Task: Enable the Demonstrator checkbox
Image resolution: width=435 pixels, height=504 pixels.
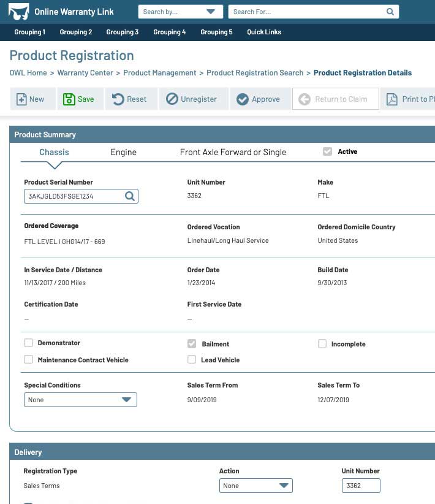Action: (28, 343)
